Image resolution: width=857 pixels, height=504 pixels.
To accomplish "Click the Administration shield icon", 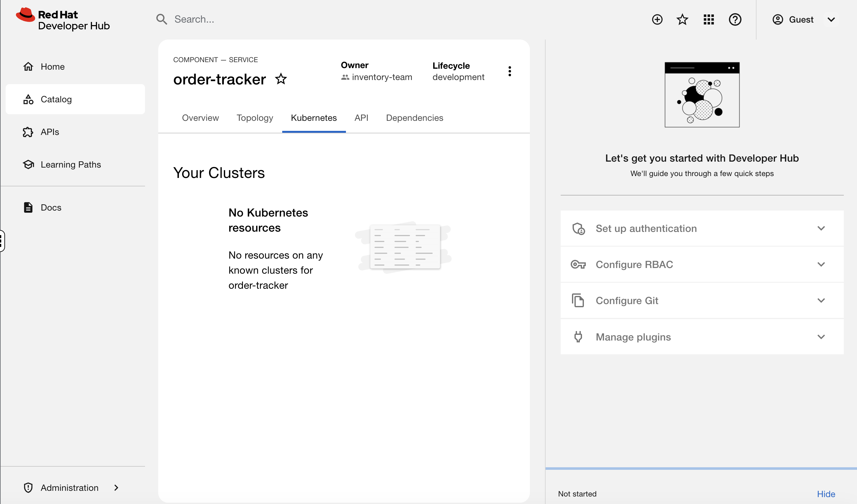I will (28, 488).
